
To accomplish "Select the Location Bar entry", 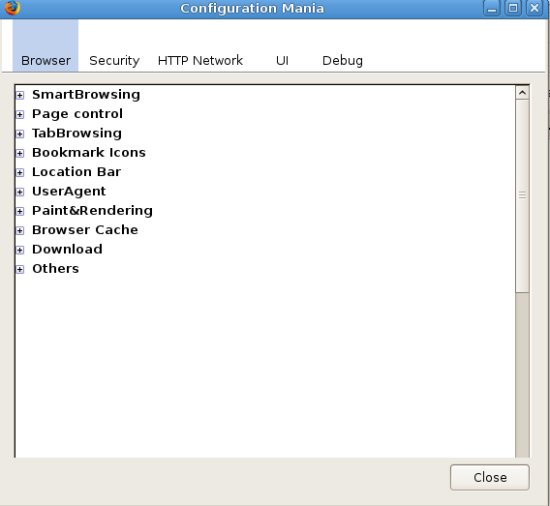I will tap(76, 171).
